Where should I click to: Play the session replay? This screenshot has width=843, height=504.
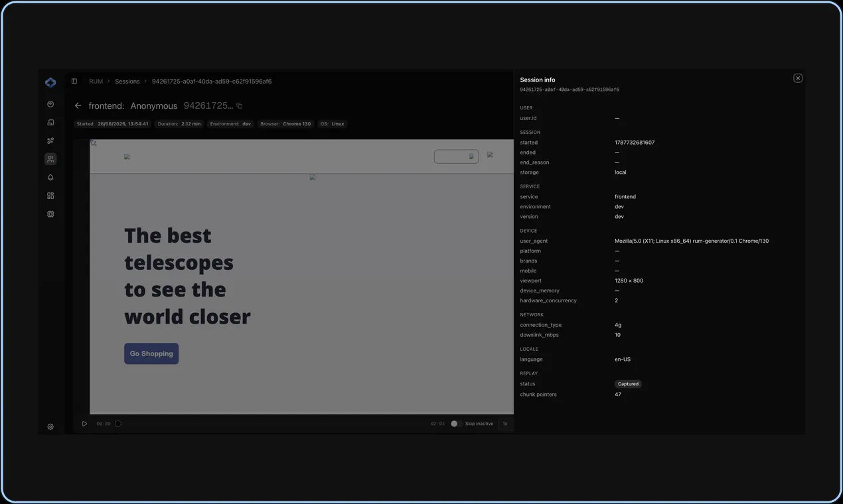tap(84, 424)
